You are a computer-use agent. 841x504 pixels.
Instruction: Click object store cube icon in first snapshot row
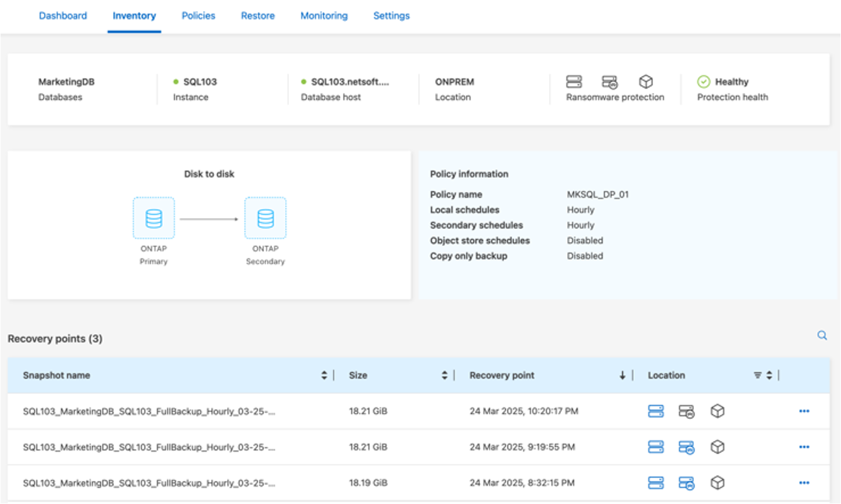[x=718, y=411]
